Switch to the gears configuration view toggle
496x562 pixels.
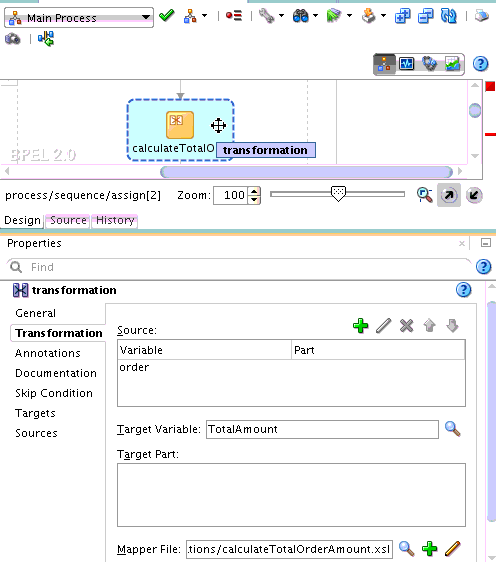point(429,64)
